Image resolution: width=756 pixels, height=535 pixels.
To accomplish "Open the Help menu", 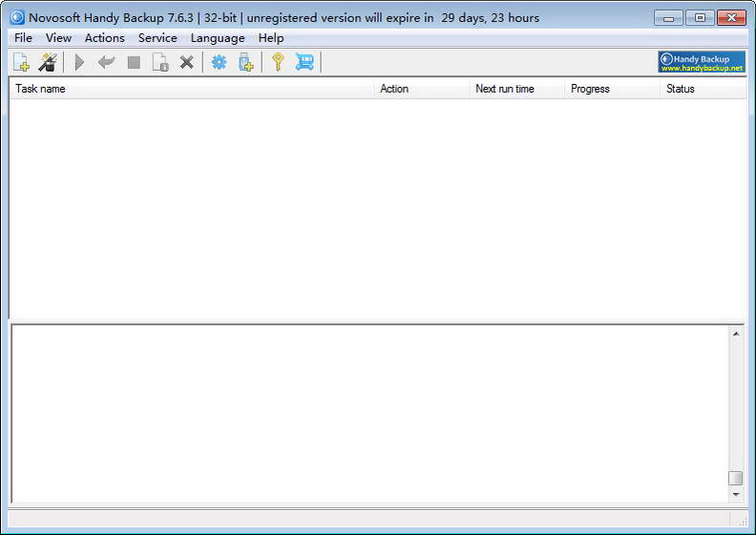I will coord(271,37).
